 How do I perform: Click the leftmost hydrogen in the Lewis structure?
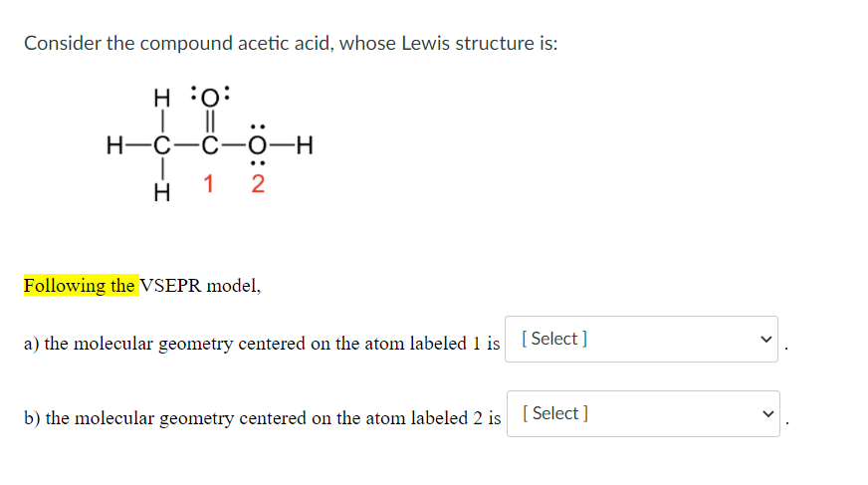tap(114, 145)
